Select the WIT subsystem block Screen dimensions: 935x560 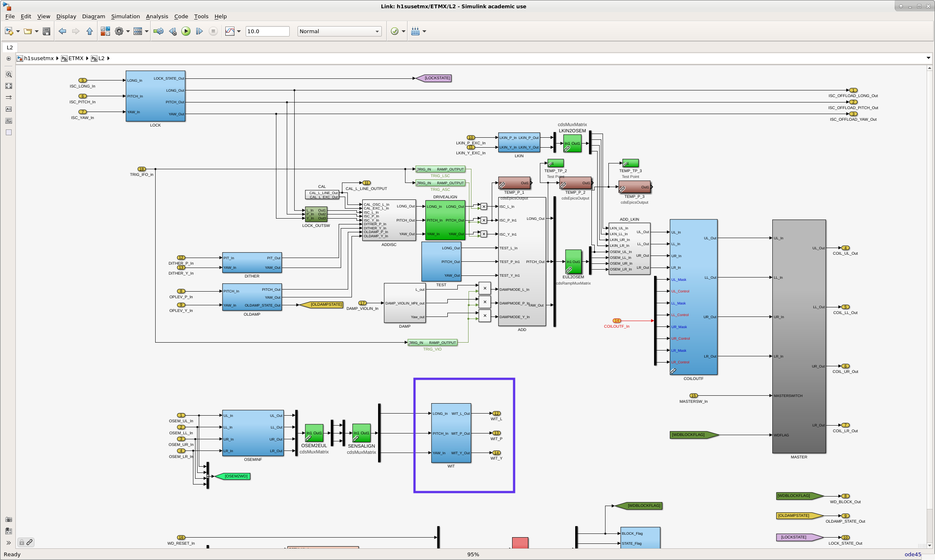(451, 433)
